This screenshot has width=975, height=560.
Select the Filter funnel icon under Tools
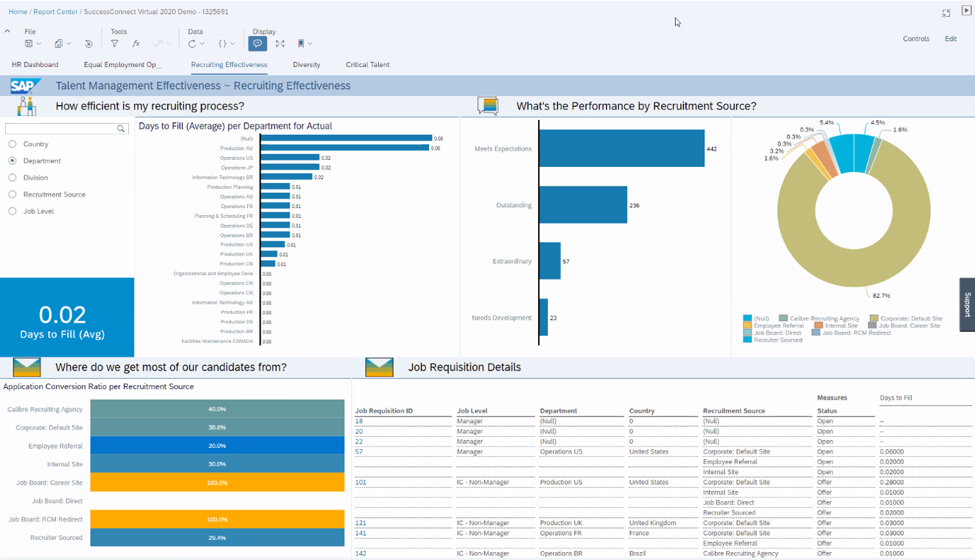115,43
